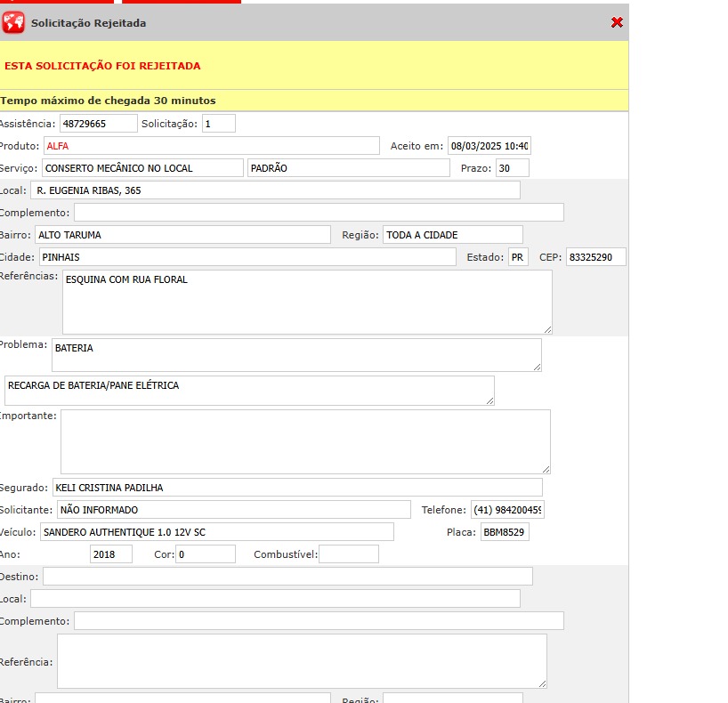
Task: Click the Telefone number field
Action: click(x=506, y=510)
